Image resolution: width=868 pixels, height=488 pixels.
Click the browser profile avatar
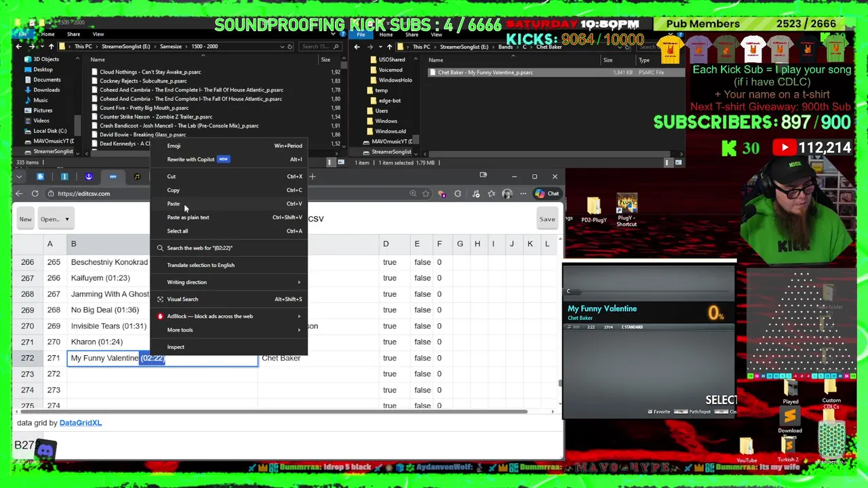[507, 194]
